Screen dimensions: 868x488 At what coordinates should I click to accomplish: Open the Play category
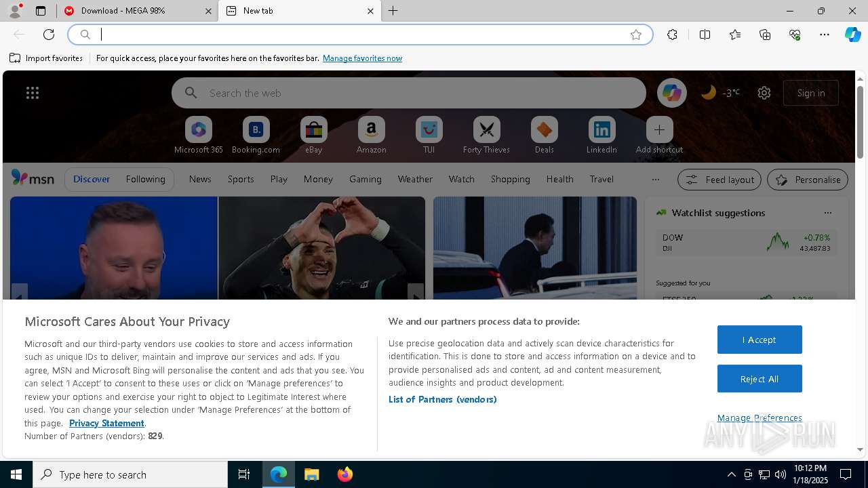(x=279, y=179)
